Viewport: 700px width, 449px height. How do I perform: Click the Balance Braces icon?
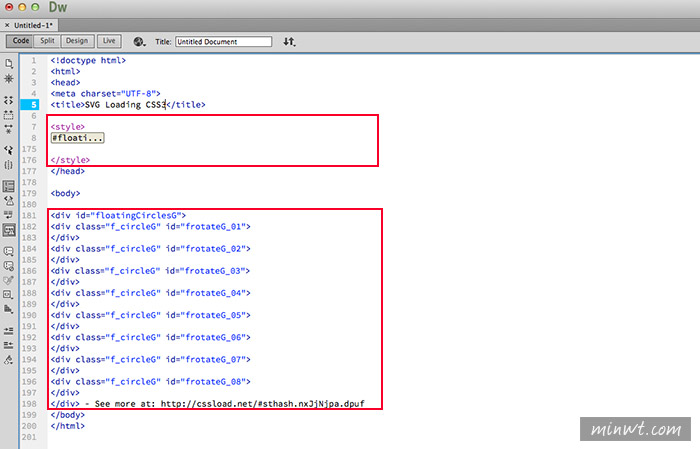tap(9, 164)
